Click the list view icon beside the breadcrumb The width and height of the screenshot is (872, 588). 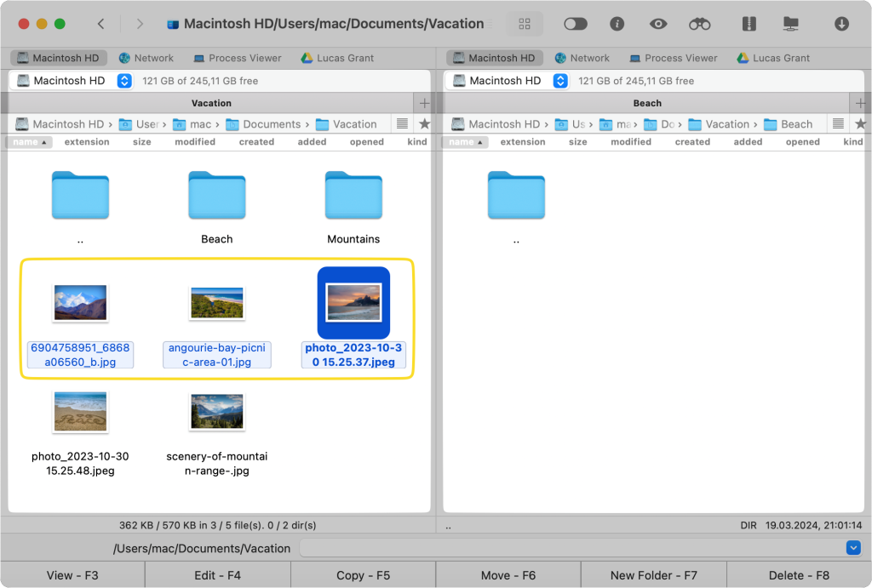401,123
